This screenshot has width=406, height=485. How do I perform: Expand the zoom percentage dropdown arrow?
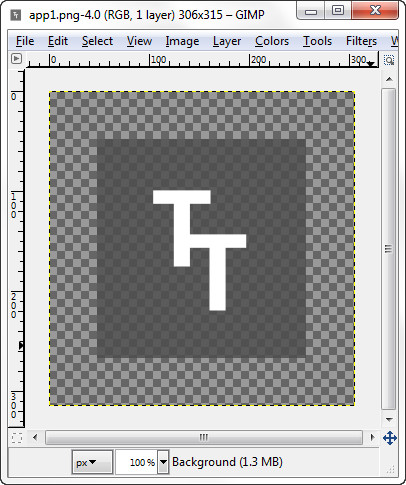(x=163, y=462)
